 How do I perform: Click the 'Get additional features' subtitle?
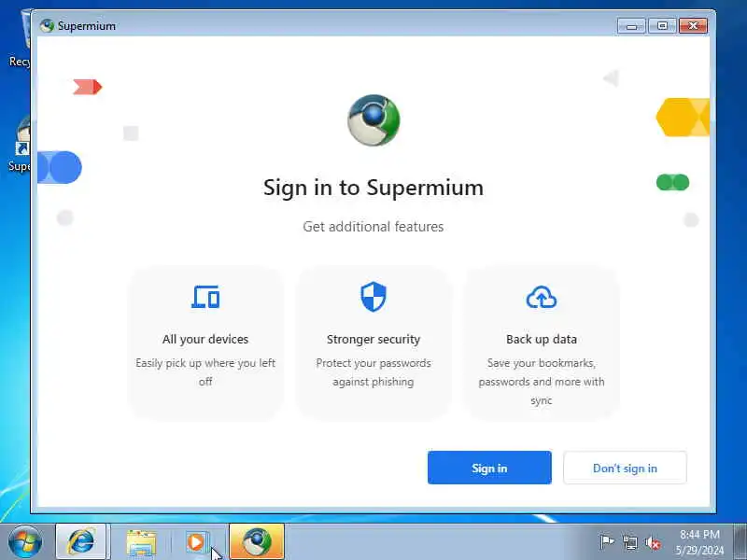pyautogui.click(x=373, y=227)
